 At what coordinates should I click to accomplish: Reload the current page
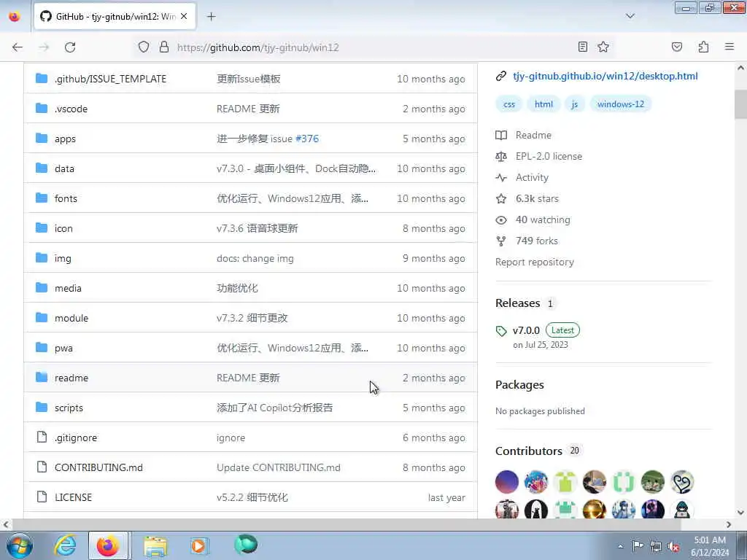coord(70,47)
